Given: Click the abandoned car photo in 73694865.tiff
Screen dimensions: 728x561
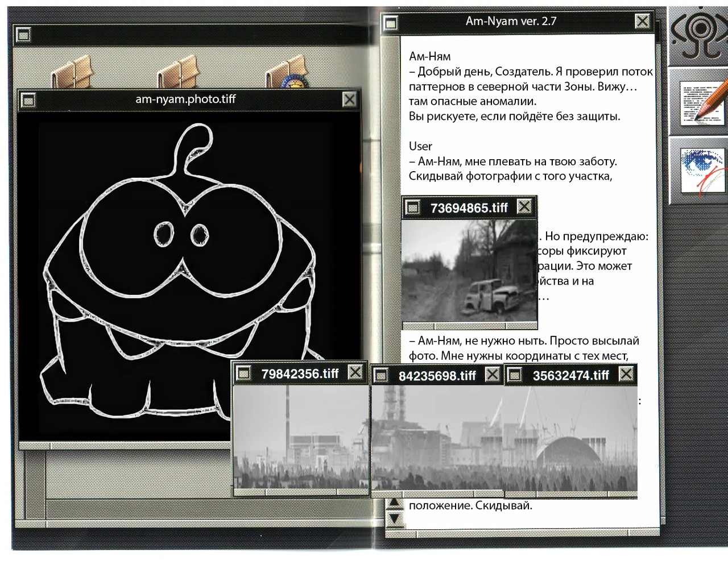Looking at the screenshot, I should click(x=469, y=271).
